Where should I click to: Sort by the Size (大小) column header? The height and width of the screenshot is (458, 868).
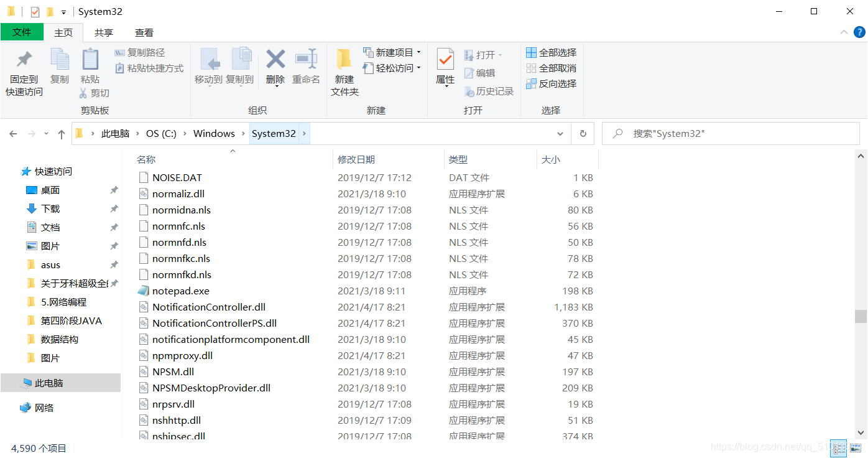coord(567,159)
